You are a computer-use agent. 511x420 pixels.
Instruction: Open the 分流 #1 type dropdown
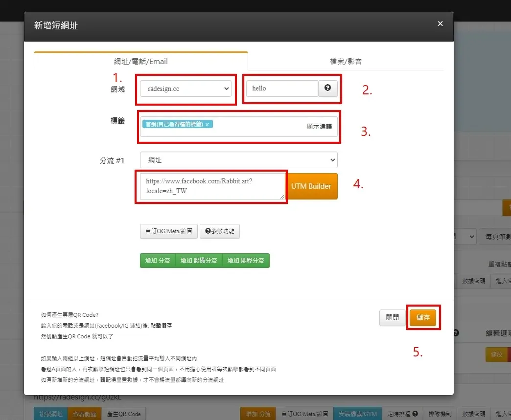coord(238,160)
